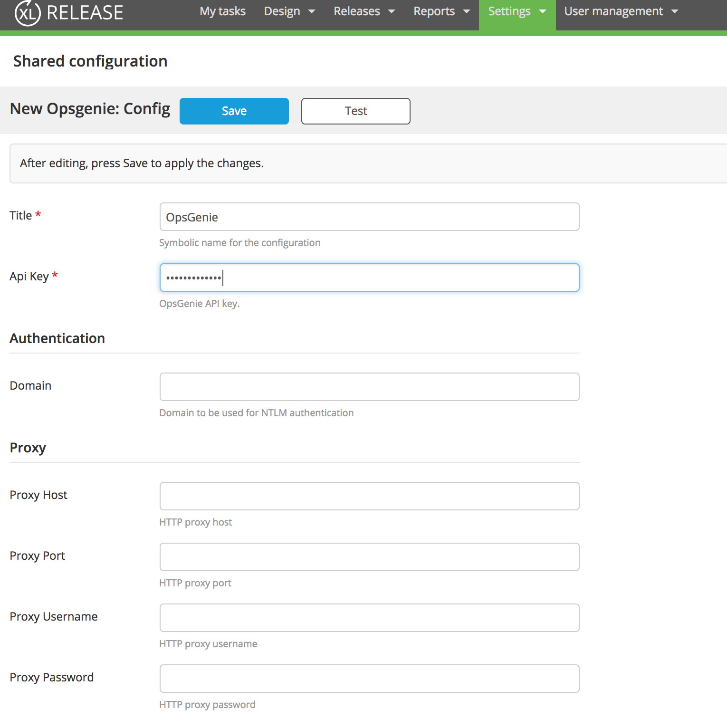The height and width of the screenshot is (728, 727).
Task: Click the Shared configuration heading
Action: 90,62
